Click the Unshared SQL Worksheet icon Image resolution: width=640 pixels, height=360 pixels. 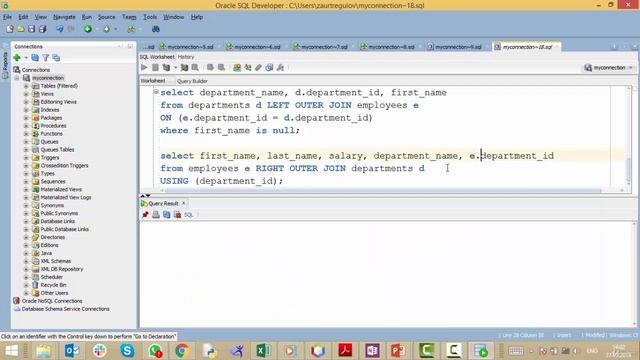pyautogui.click(x=237, y=67)
